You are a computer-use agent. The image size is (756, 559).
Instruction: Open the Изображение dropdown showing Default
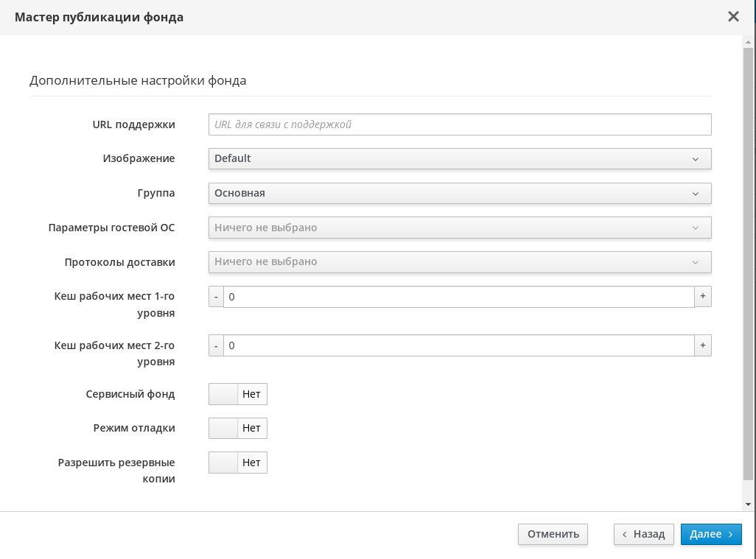click(x=459, y=158)
